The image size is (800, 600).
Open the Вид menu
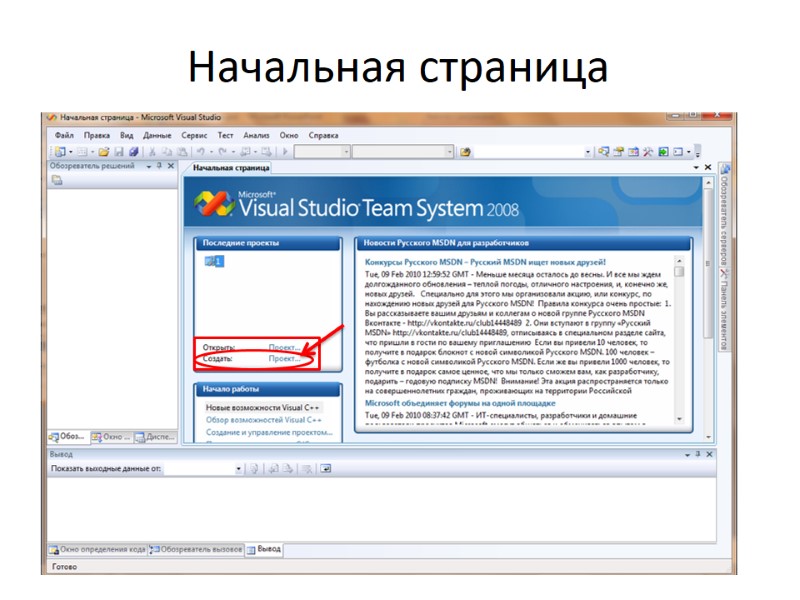(127, 135)
